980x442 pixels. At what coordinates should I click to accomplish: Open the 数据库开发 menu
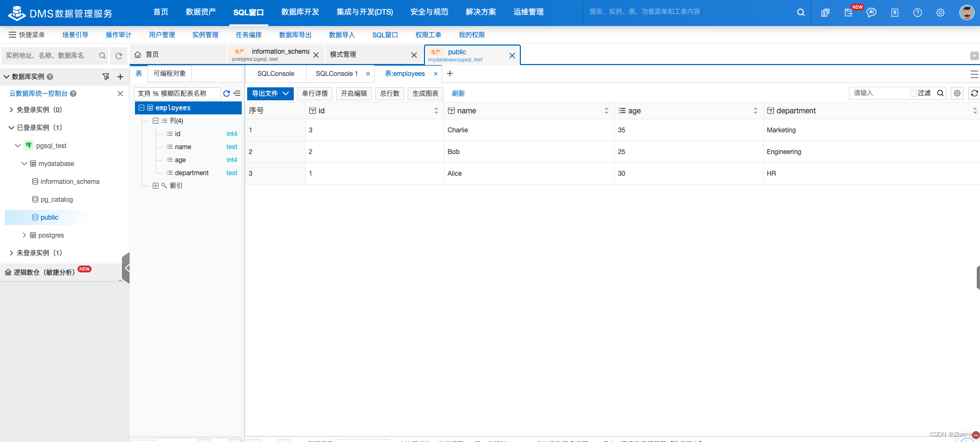pyautogui.click(x=300, y=12)
